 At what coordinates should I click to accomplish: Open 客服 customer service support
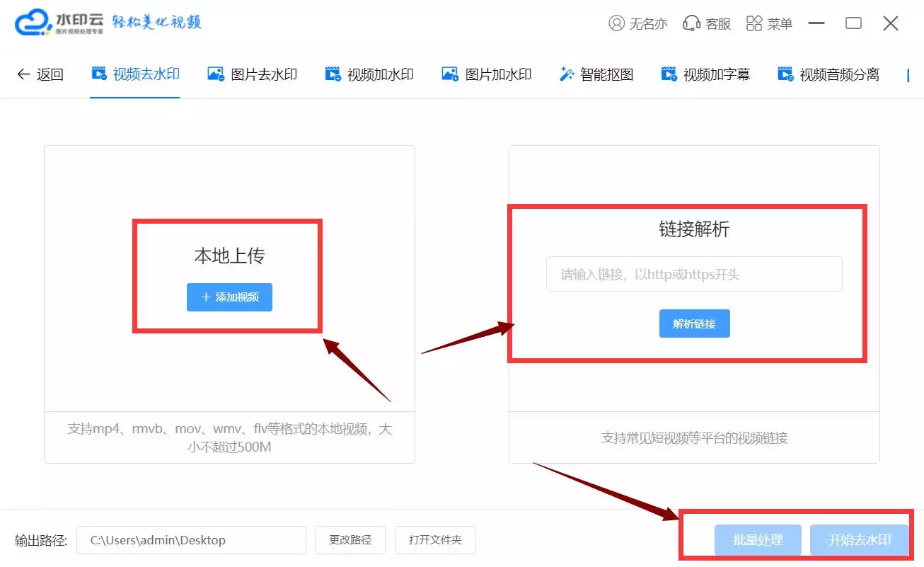[x=707, y=23]
